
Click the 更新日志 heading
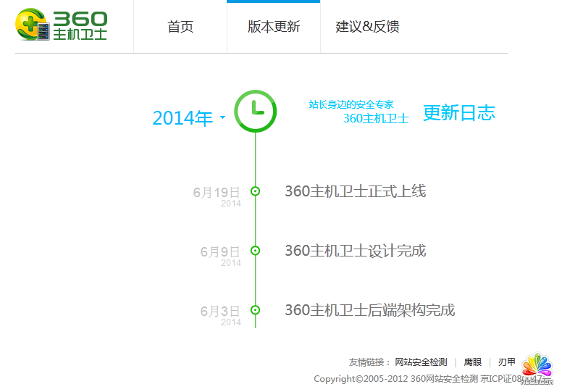459,113
